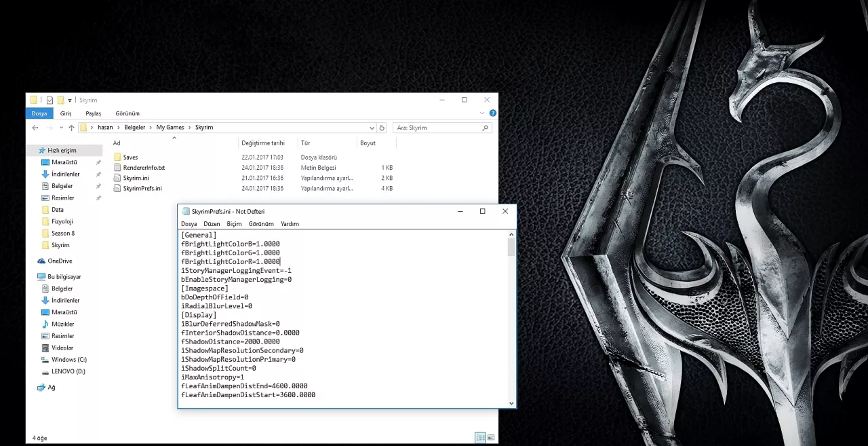Open Müzikler under Bu bilgisayar
The height and width of the screenshot is (446, 868).
pos(62,324)
